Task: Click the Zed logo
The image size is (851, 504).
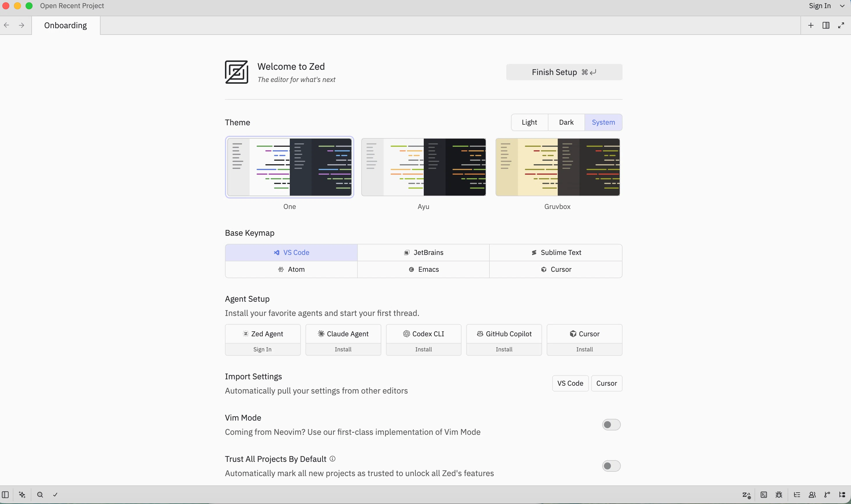Action: (x=236, y=72)
